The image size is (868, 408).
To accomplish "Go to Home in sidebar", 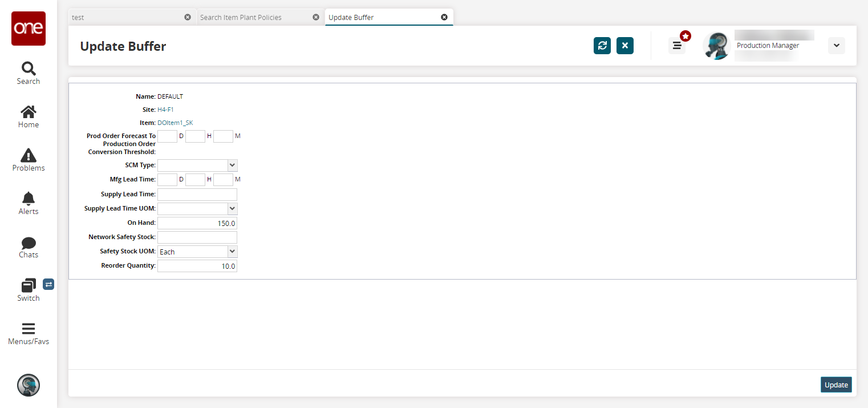I will (29, 116).
